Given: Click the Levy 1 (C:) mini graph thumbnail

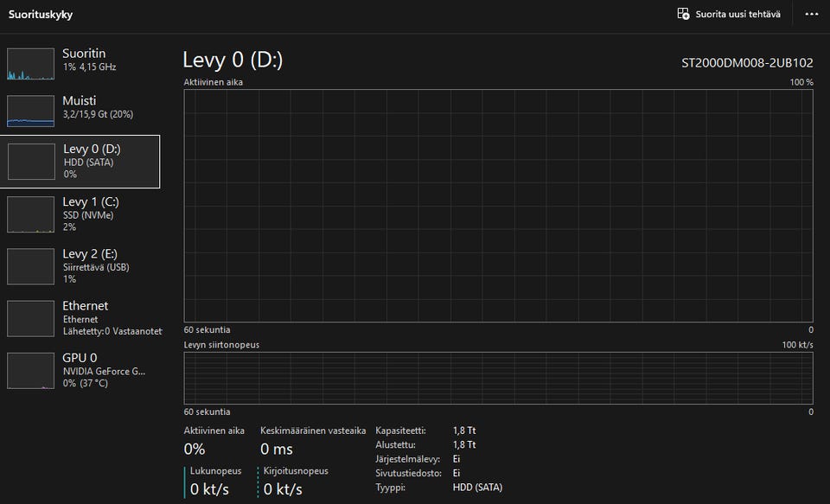Looking at the screenshot, I should 31,214.
